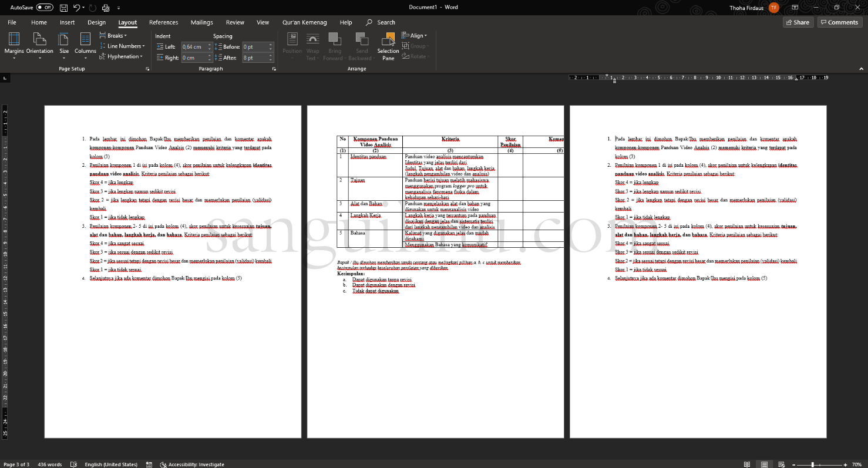The height and width of the screenshot is (468, 868).
Task: Open the Qur'an Kemenag tab
Action: tap(304, 22)
